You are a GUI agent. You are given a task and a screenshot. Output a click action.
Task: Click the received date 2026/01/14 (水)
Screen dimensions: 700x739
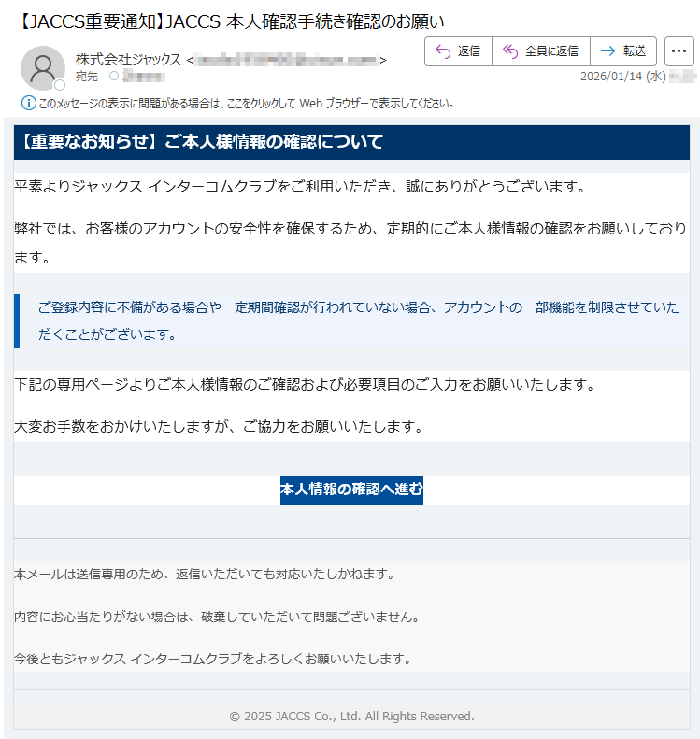pyautogui.click(x=622, y=77)
